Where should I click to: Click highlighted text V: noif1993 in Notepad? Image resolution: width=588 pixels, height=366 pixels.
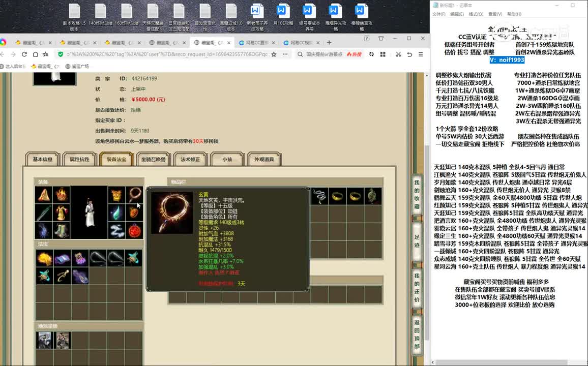[x=507, y=60]
